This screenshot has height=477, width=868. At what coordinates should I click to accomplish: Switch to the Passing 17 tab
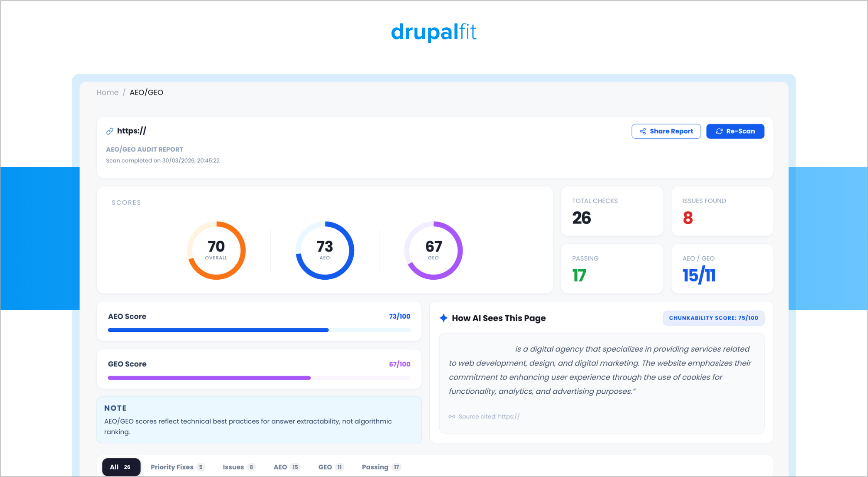point(381,467)
